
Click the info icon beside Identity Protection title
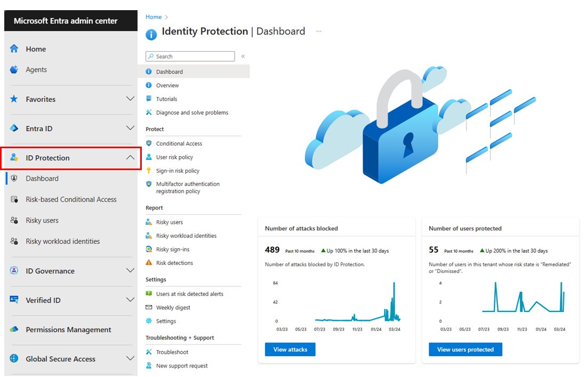tap(151, 35)
